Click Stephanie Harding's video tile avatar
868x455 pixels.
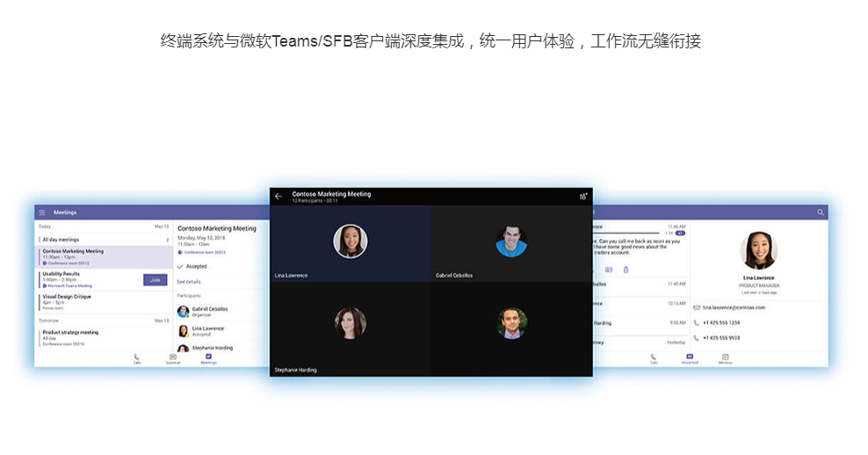(350, 323)
